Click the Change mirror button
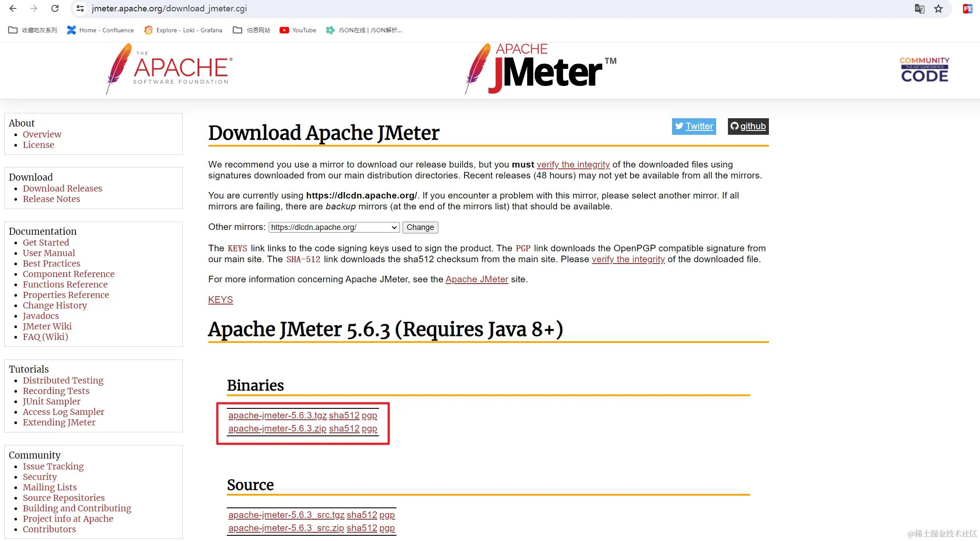980x541 pixels. pos(420,227)
